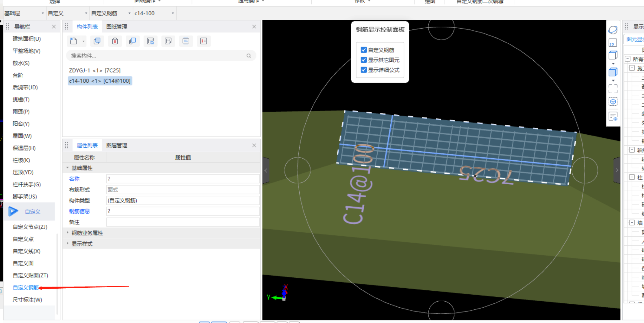Select 自定义点 in navigation

coord(23,239)
